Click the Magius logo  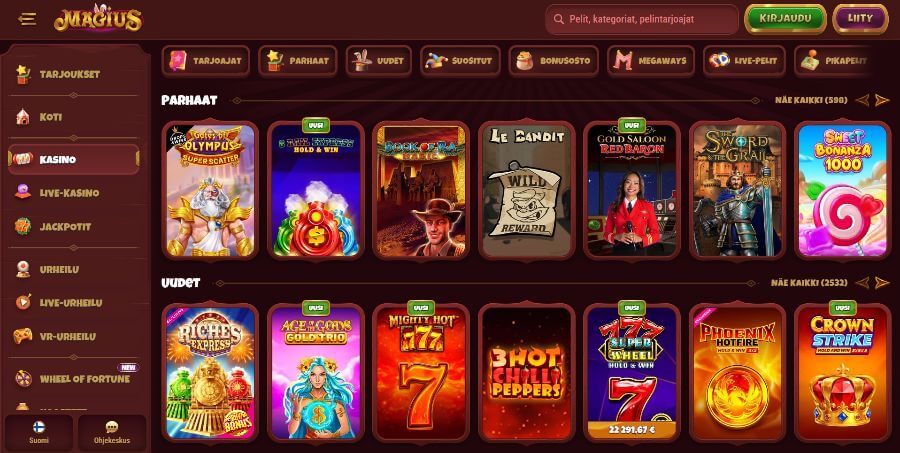98,19
